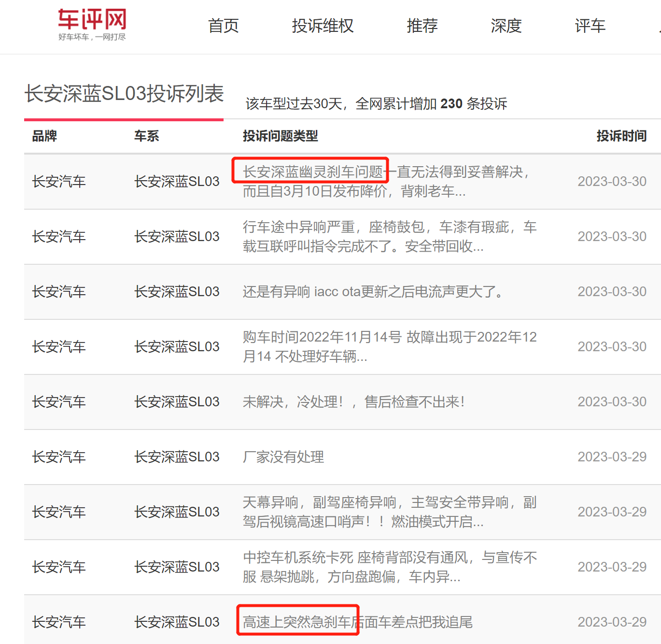Image resolution: width=661 pixels, height=644 pixels.
Task: Click 长安深蓝SL03 series in 高速上突然急刹车 row
Action: click(x=177, y=622)
